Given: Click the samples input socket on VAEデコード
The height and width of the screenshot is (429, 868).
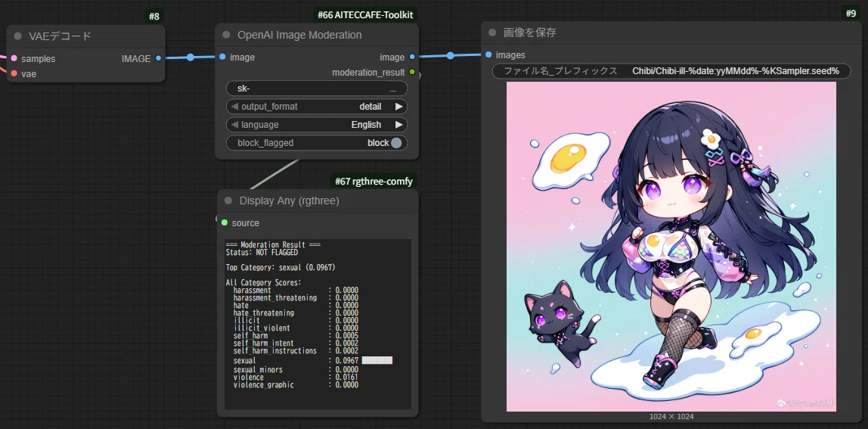Looking at the screenshot, I should click(14, 58).
